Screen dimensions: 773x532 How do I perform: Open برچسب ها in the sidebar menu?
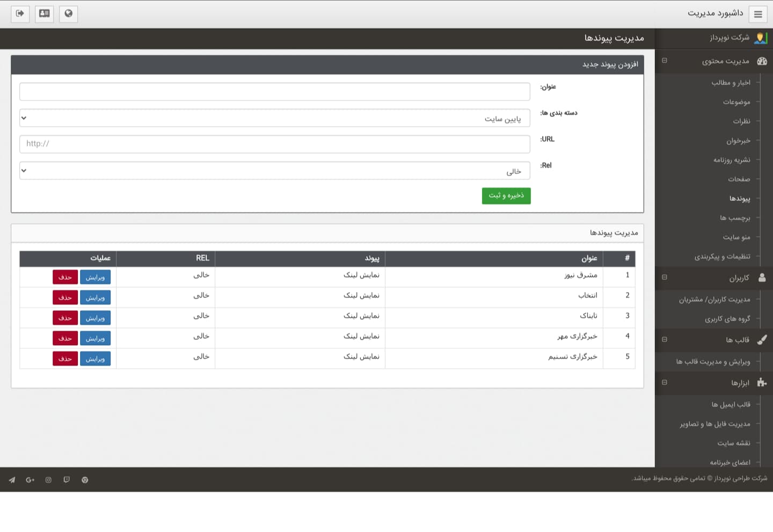(735, 218)
